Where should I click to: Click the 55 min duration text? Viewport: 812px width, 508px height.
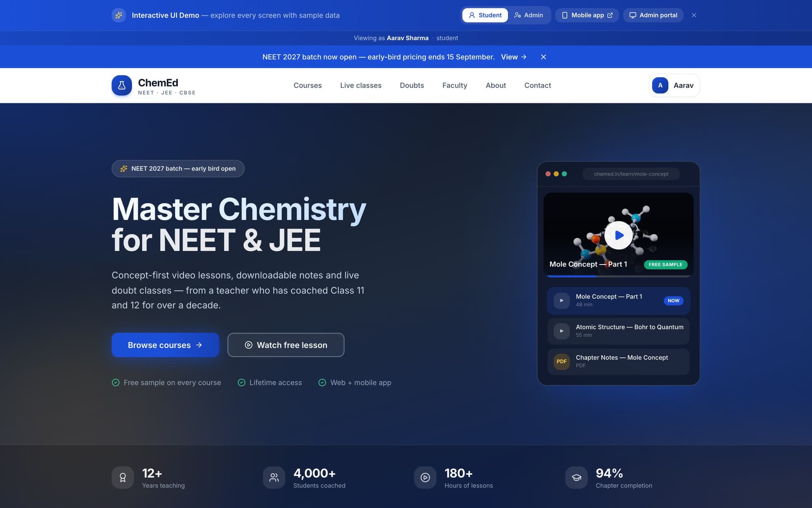pos(584,335)
